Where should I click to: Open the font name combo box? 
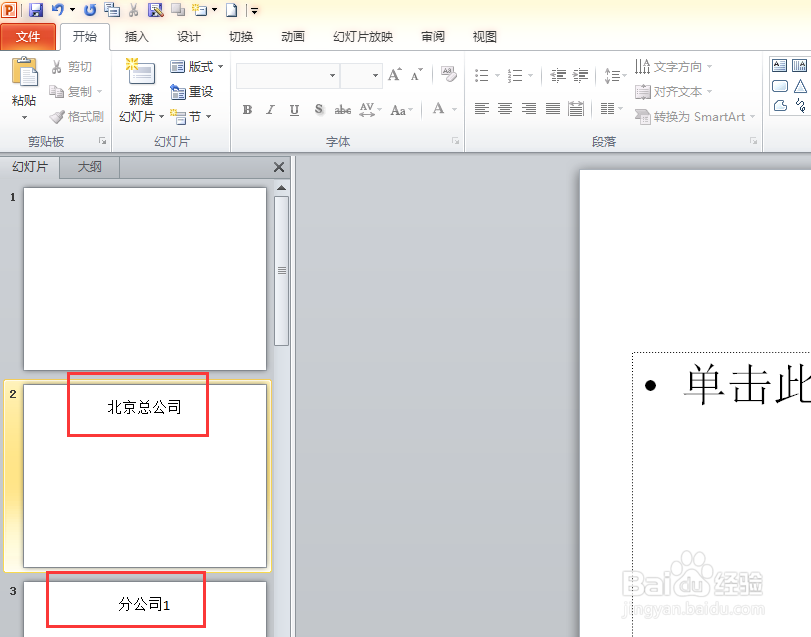click(288, 75)
